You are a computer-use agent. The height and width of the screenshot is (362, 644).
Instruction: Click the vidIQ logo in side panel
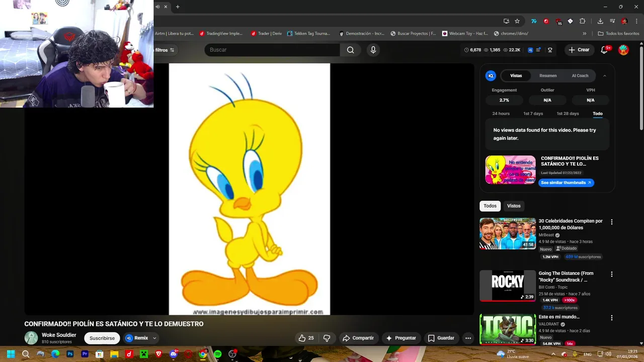pos(491,75)
